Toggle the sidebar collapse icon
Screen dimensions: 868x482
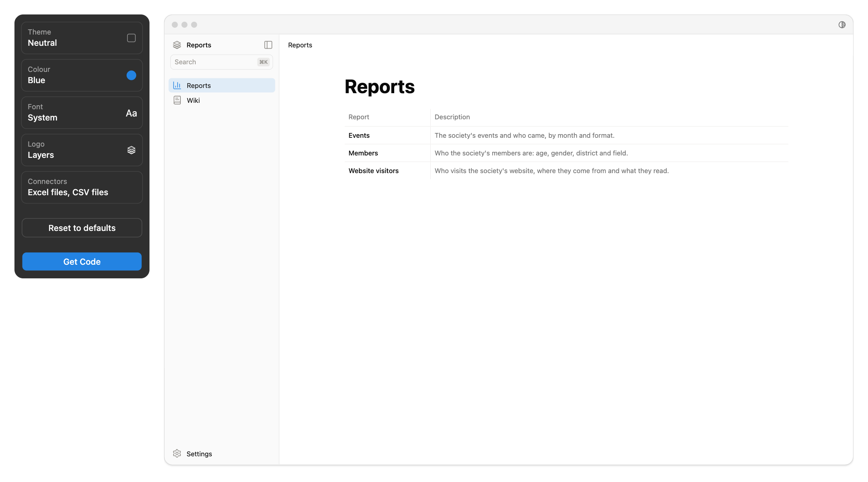tap(268, 45)
